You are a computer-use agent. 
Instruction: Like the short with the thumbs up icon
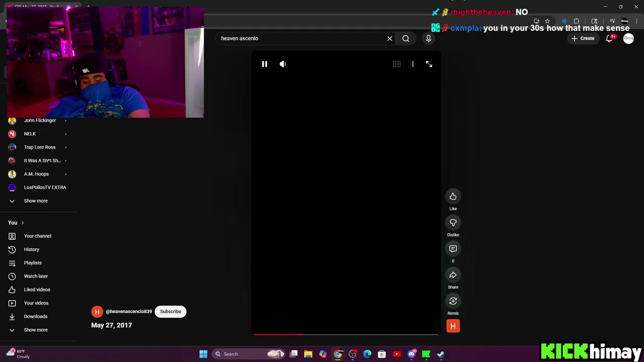[453, 197]
